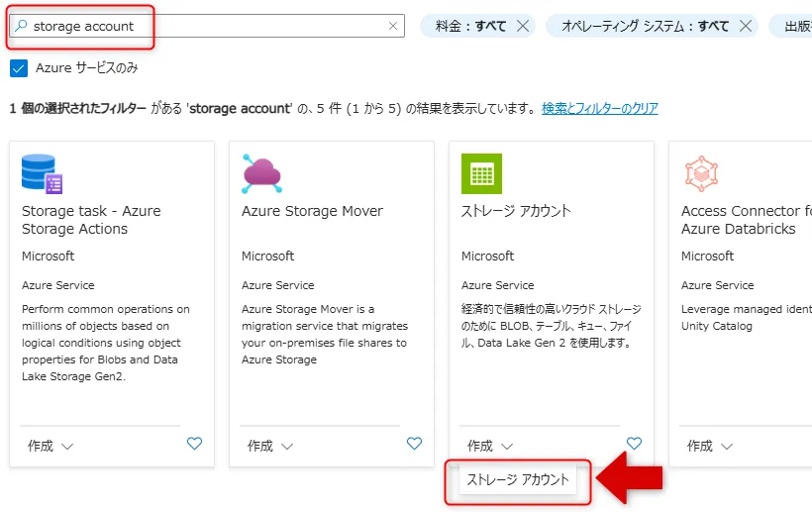Open Azure Storage Mover title

coord(312,211)
